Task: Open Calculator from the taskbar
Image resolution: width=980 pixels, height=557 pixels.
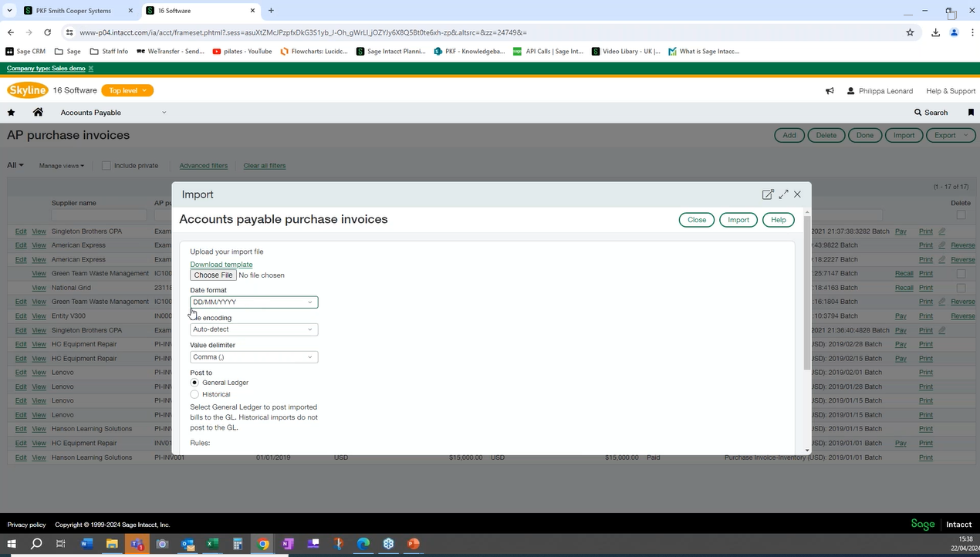Action: tap(238, 544)
